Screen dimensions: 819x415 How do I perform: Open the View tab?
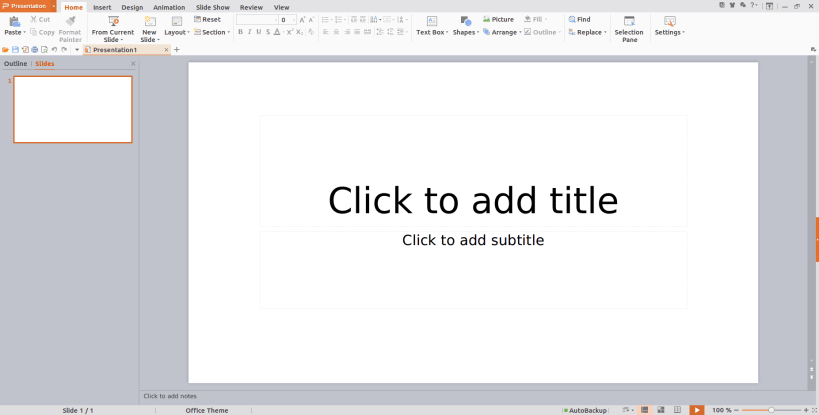click(282, 7)
